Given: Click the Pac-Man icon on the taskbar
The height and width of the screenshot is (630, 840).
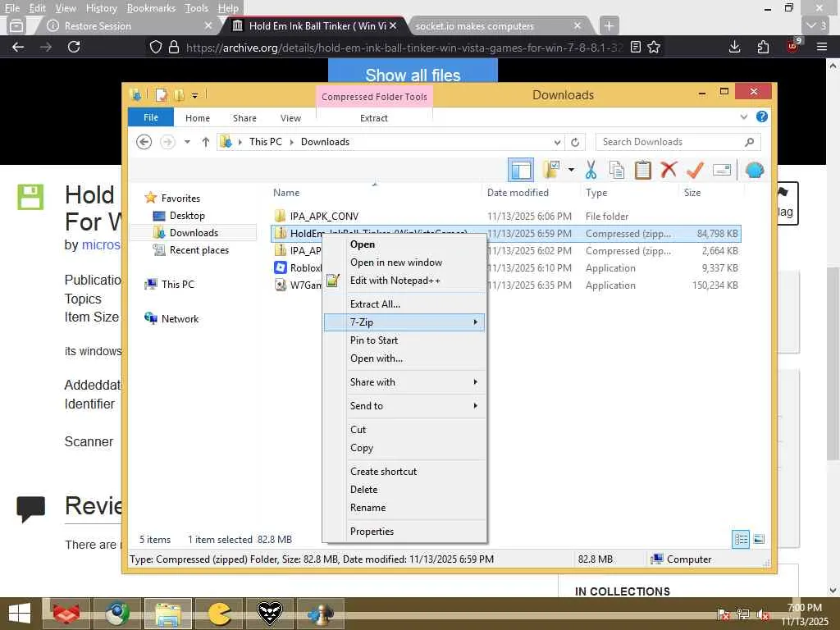Looking at the screenshot, I should pyautogui.click(x=219, y=614).
